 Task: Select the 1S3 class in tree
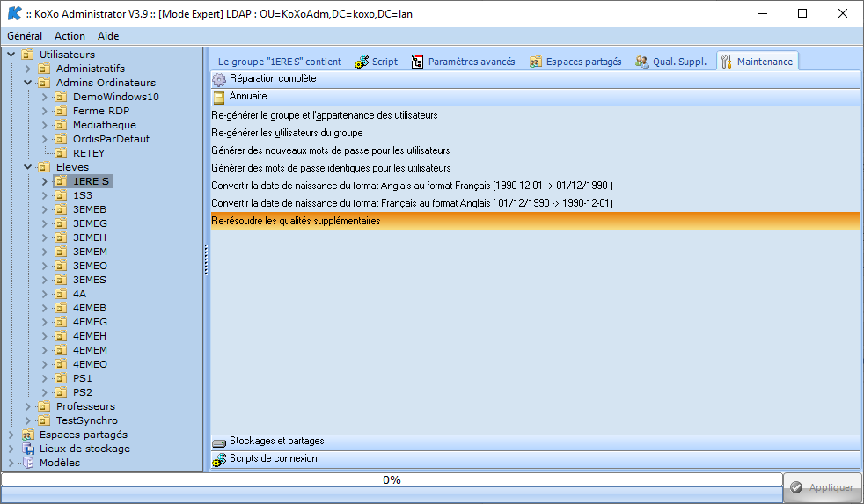(x=83, y=195)
